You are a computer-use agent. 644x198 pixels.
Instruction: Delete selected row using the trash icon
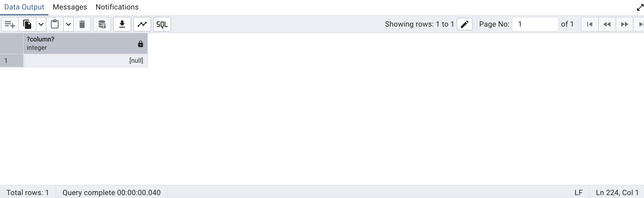[x=82, y=24]
